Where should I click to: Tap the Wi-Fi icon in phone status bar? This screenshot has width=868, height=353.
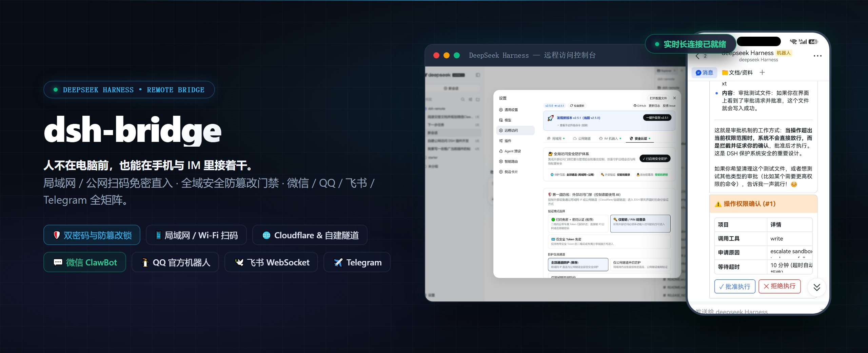click(793, 41)
